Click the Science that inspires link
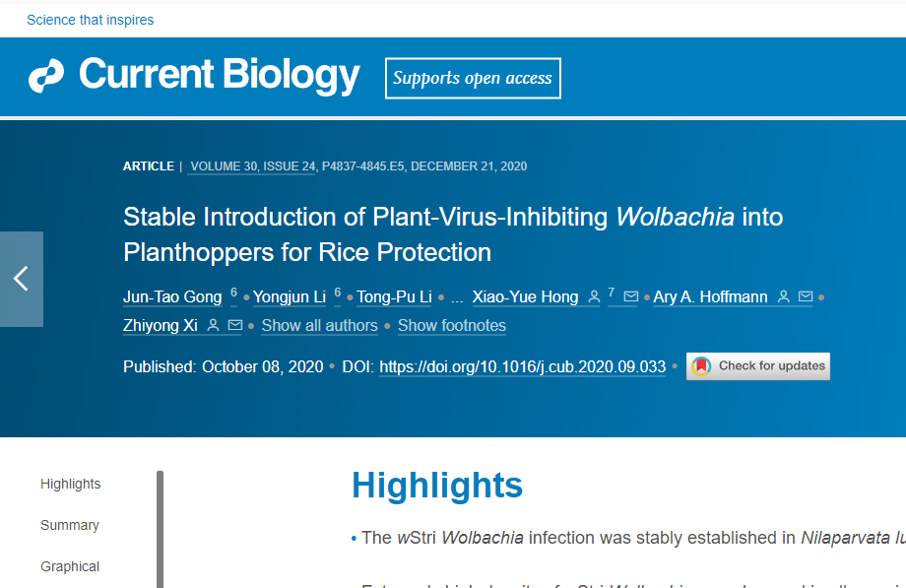This screenshot has width=906, height=588. coord(91,20)
